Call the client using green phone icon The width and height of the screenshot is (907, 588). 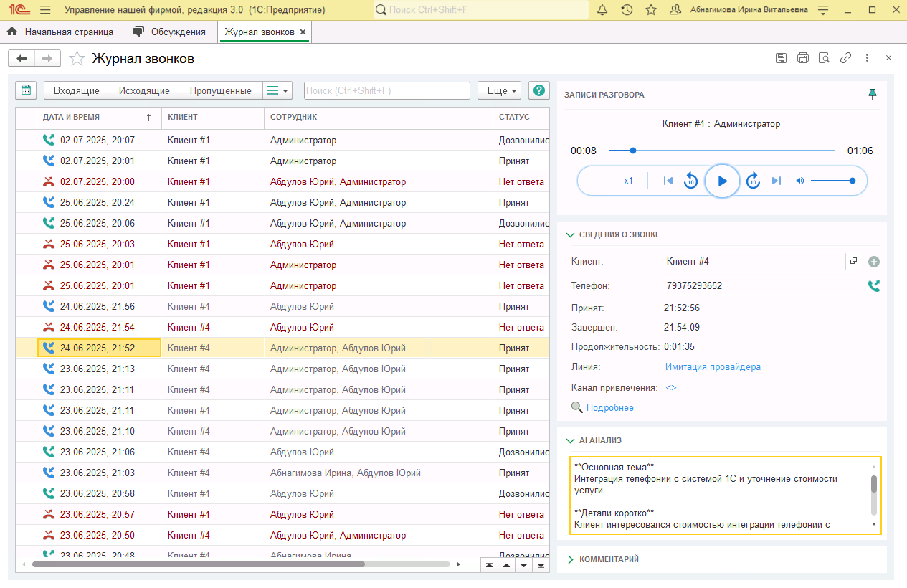[x=873, y=286]
